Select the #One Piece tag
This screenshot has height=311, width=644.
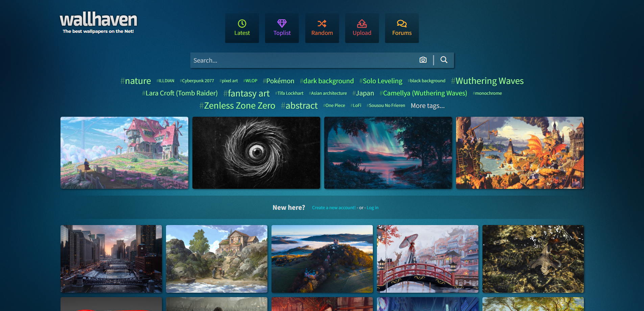pos(334,106)
